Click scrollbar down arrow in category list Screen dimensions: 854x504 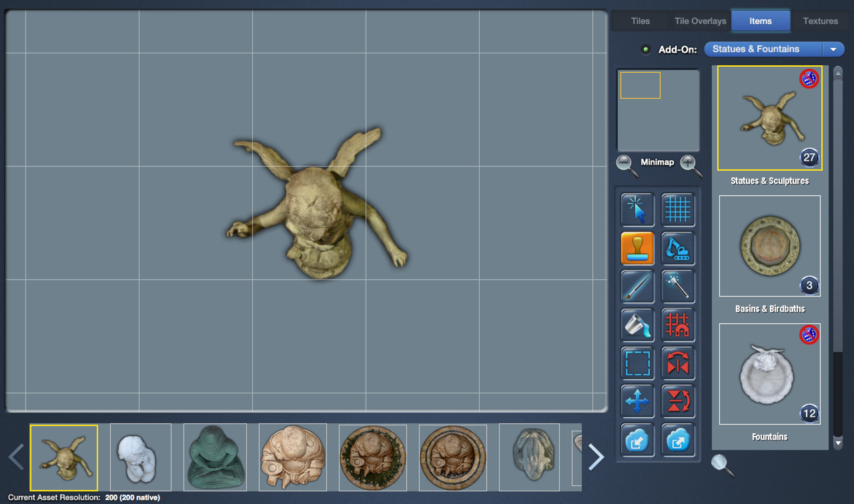838,443
